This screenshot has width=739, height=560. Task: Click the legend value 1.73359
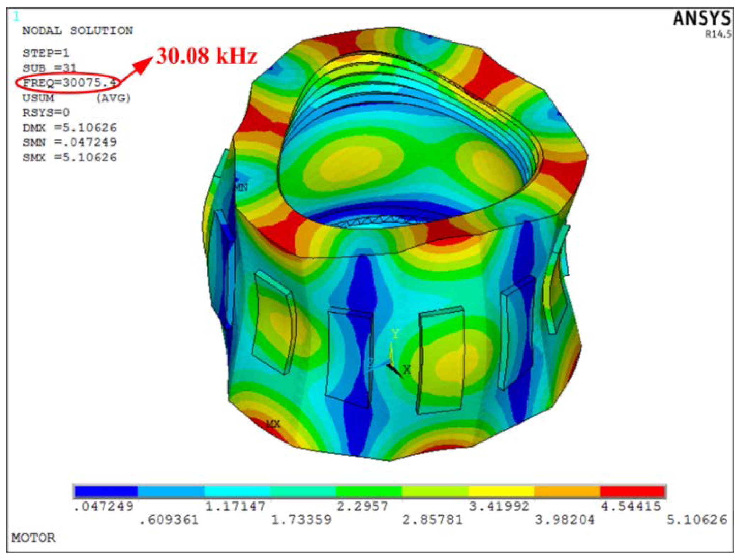(x=301, y=520)
